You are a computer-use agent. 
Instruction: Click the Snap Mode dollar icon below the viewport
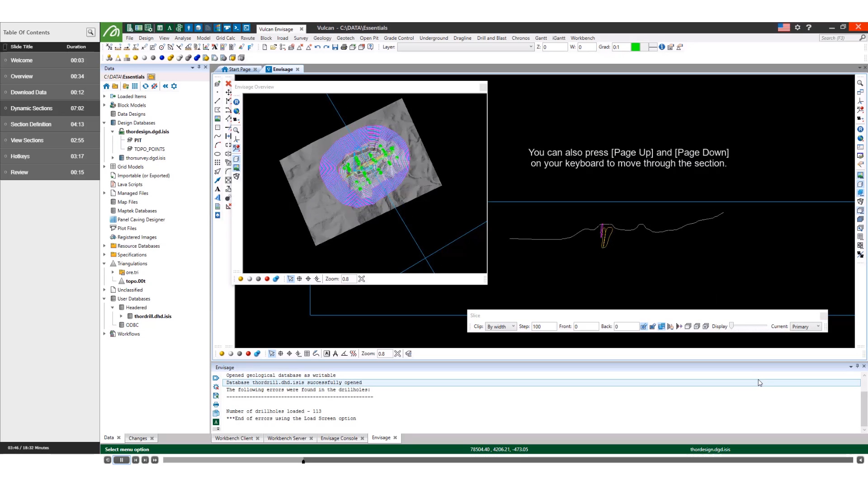click(x=298, y=354)
